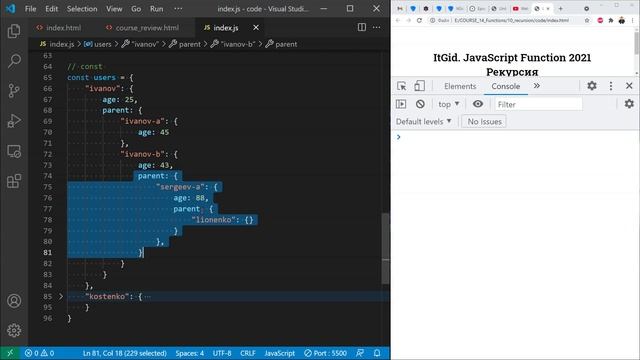Open the Run menu
This screenshot has width=640, height=360.
156,9
